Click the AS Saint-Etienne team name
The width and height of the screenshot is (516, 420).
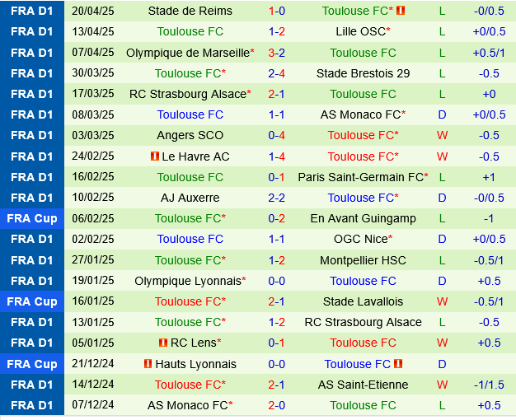pyautogui.click(x=363, y=385)
